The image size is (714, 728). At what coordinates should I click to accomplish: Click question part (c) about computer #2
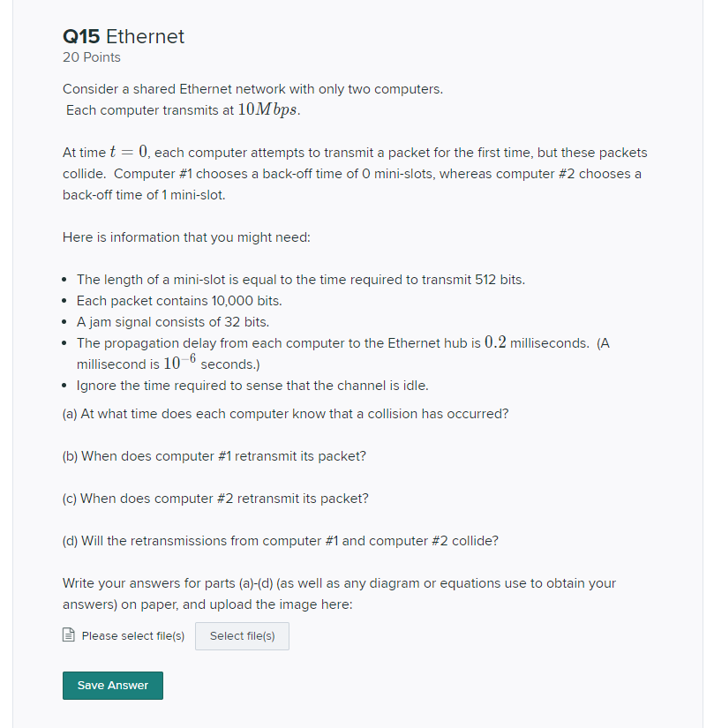(215, 499)
